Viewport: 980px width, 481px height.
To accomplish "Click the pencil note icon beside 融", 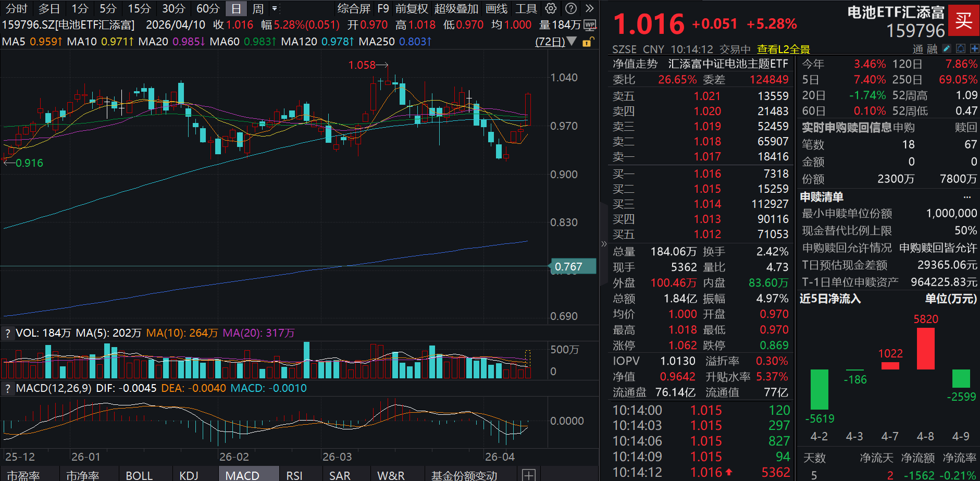I will 947,48.
